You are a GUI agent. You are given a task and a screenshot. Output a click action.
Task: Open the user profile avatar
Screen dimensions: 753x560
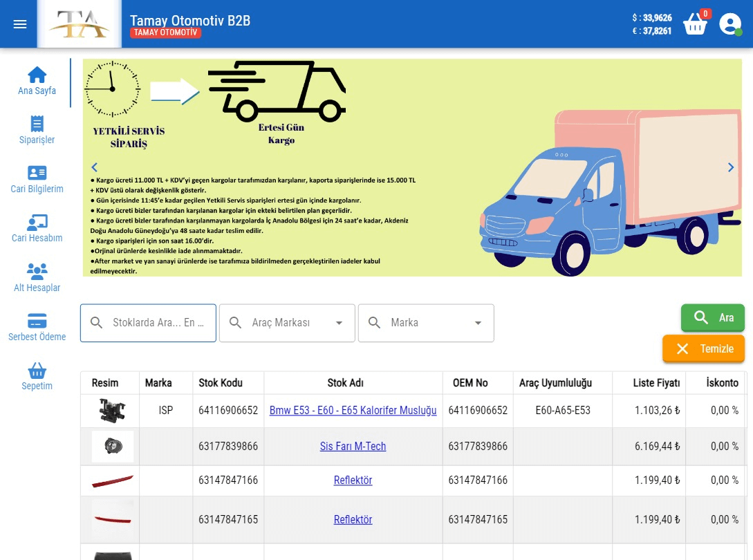point(730,24)
